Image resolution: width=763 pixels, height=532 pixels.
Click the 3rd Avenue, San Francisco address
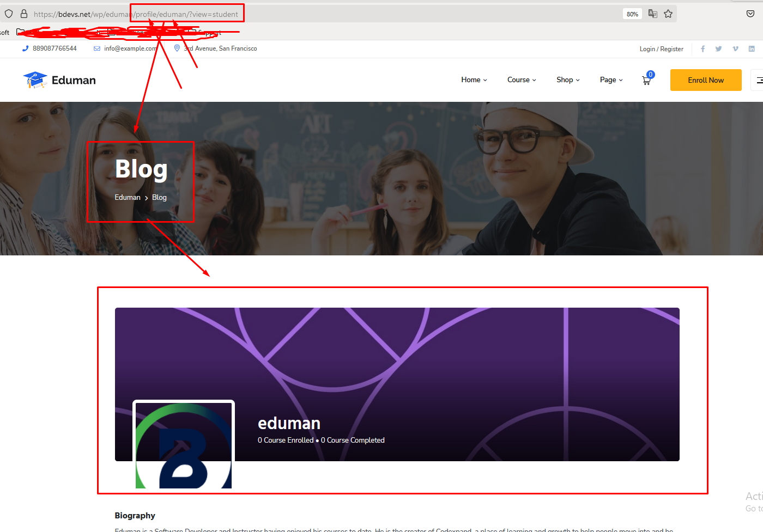(x=220, y=48)
